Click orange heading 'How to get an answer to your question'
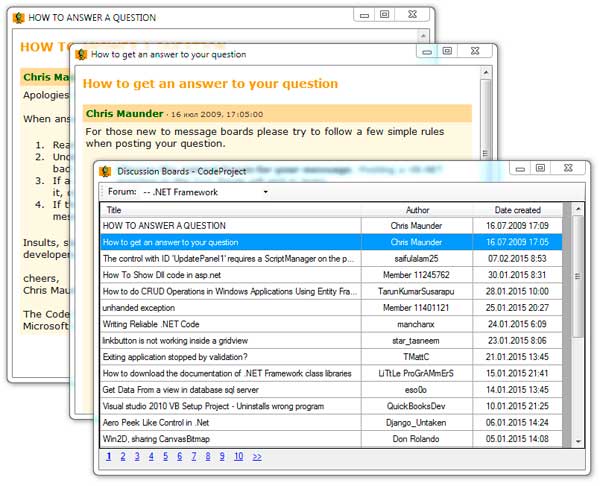This screenshot has width=600, height=486. pos(210,84)
